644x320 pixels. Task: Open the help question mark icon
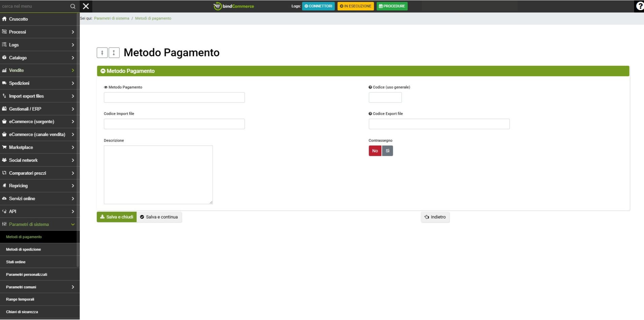(639, 6)
